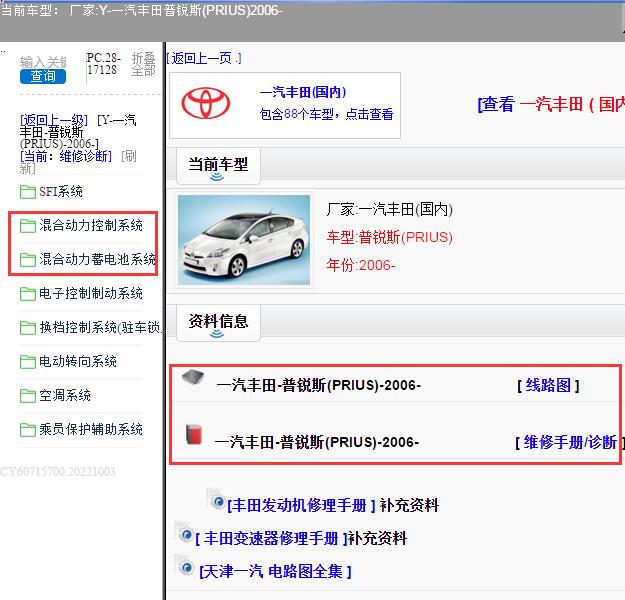Screen dimensions: 625x600
Task: Click the blue 查询 search button
Action: click(43, 77)
